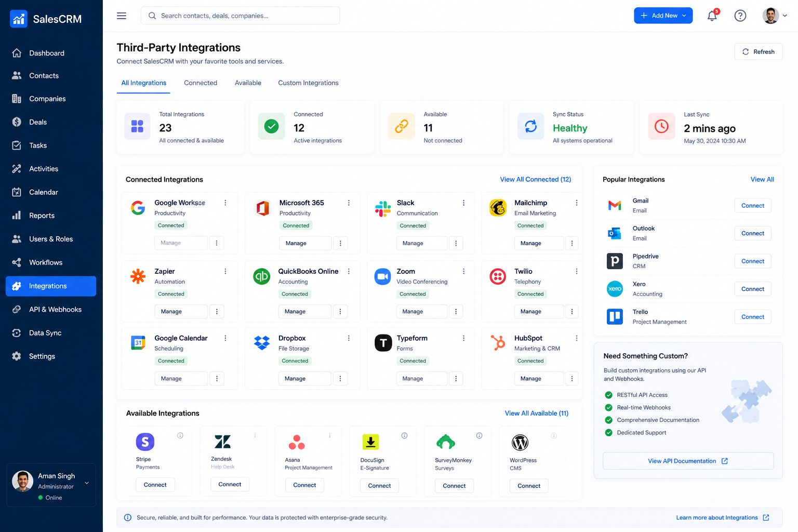Open Settings in the sidebar

tap(51, 356)
